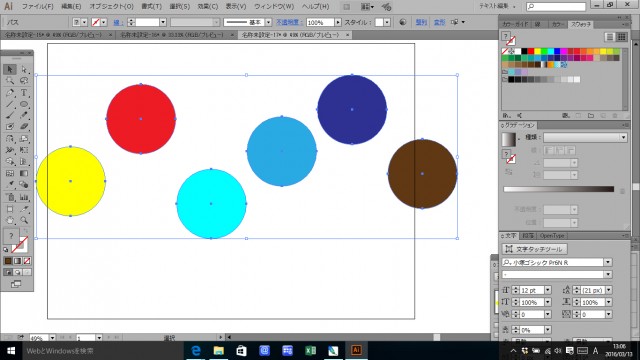The height and width of the screenshot is (360, 640).
Task: Open File Explorer from taskbar
Action: (x=219, y=350)
